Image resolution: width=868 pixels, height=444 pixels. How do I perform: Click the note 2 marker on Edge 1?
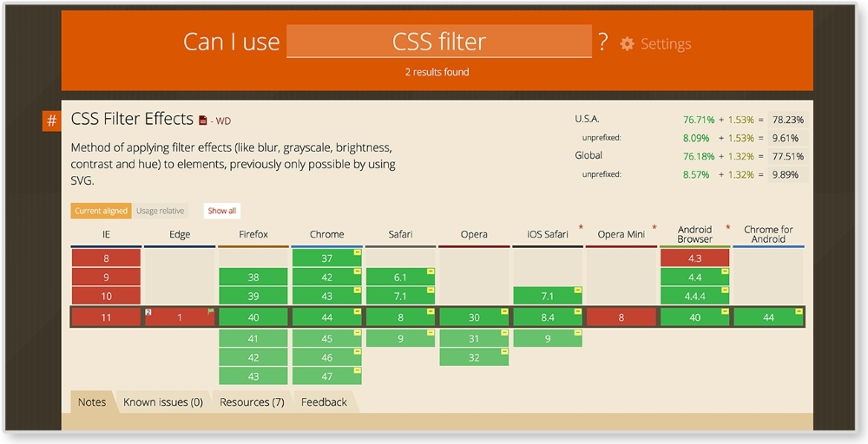pyautogui.click(x=148, y=312)
